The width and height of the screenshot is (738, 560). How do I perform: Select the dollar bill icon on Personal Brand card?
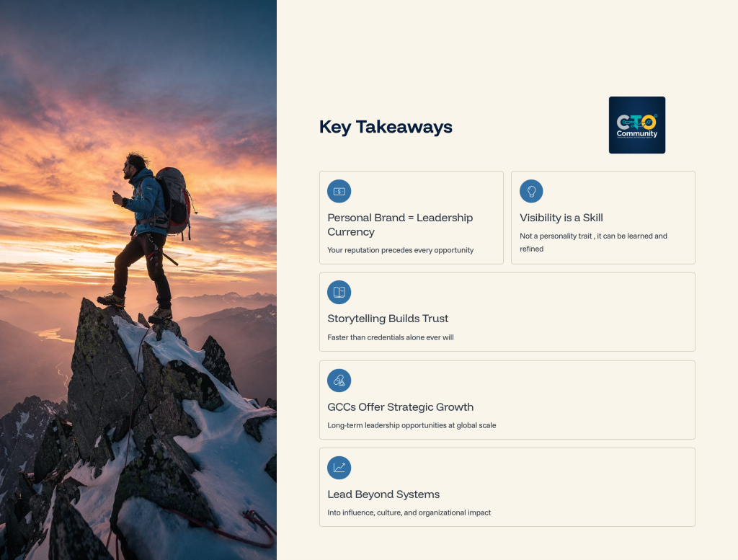point(339,191)
